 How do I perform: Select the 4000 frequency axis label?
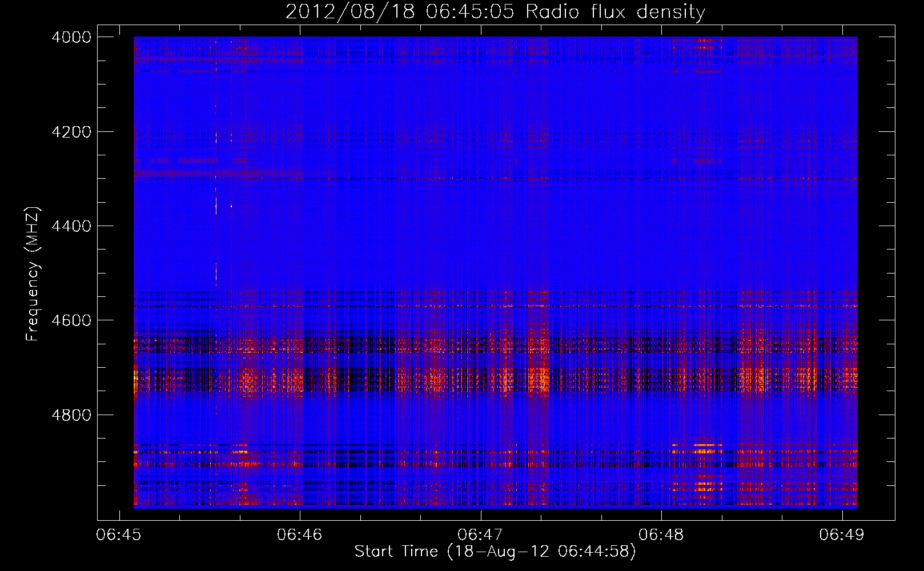tap(71, 37)
